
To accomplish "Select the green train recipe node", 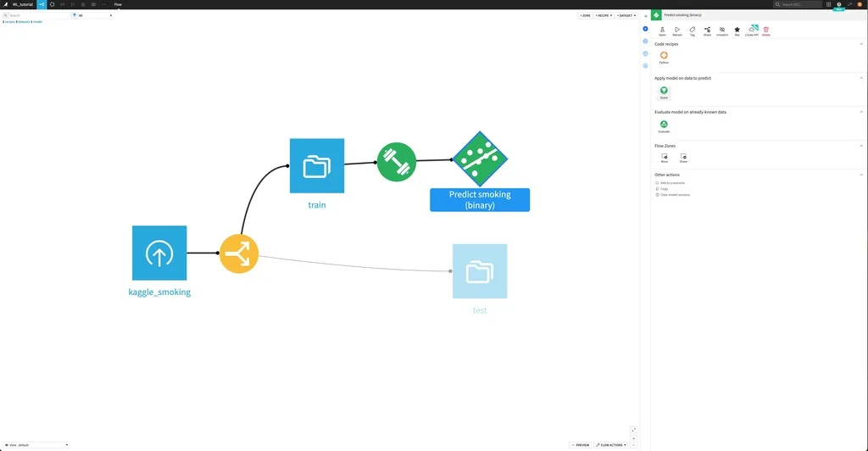I will coord(397,162).
